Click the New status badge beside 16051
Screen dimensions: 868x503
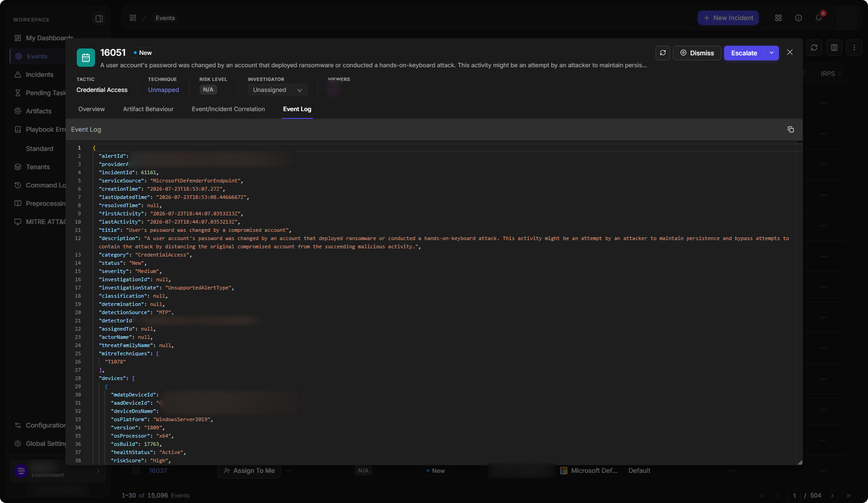click(143, 53)
